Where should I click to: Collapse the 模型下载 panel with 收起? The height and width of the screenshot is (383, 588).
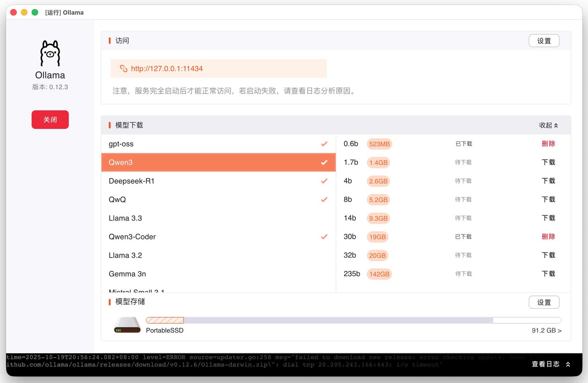(548, 125)
